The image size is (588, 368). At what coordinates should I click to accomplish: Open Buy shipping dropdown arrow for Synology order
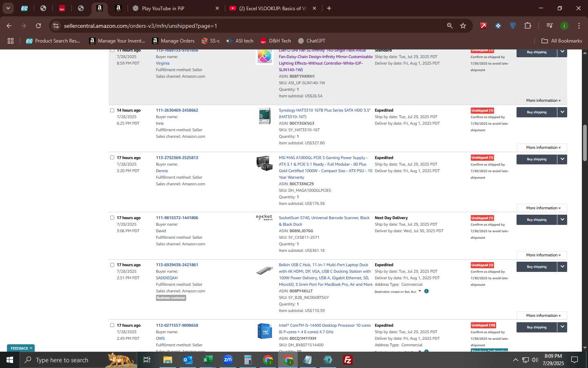pos(562,112)
